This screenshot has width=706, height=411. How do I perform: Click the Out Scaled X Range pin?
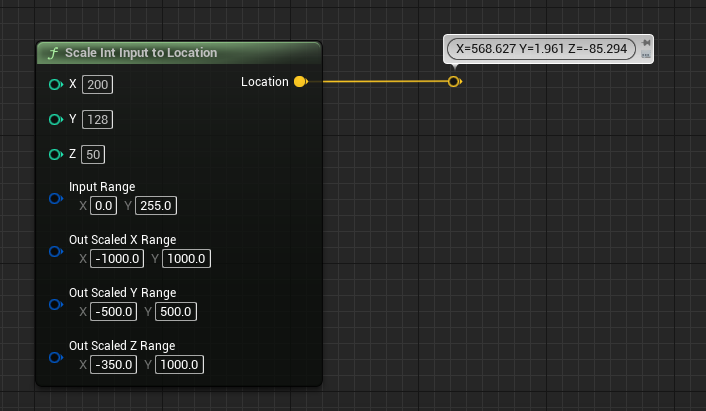click(x=55, y=251)
